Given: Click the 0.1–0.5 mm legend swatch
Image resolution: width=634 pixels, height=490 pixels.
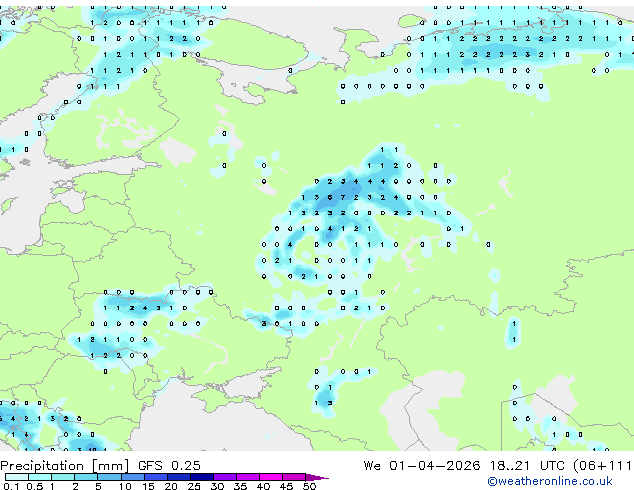Looking at the screenshot, I should click(x=17, y=477).
